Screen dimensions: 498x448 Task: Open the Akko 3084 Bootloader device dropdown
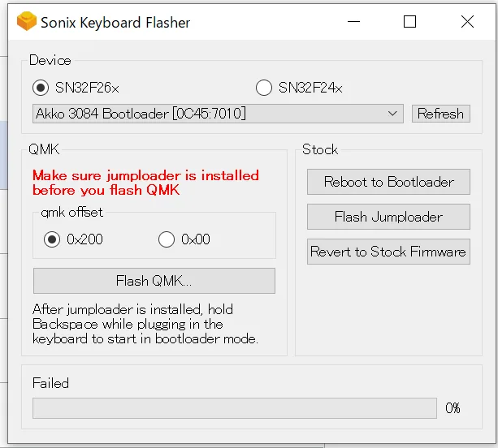[218, 114]
